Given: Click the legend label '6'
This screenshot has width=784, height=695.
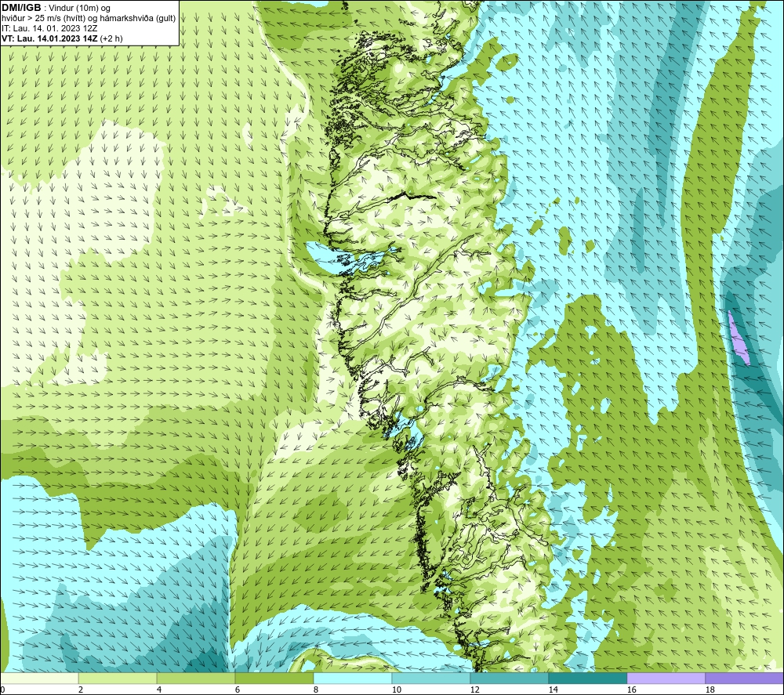Looking at the screenshot, I should [238, 690].
